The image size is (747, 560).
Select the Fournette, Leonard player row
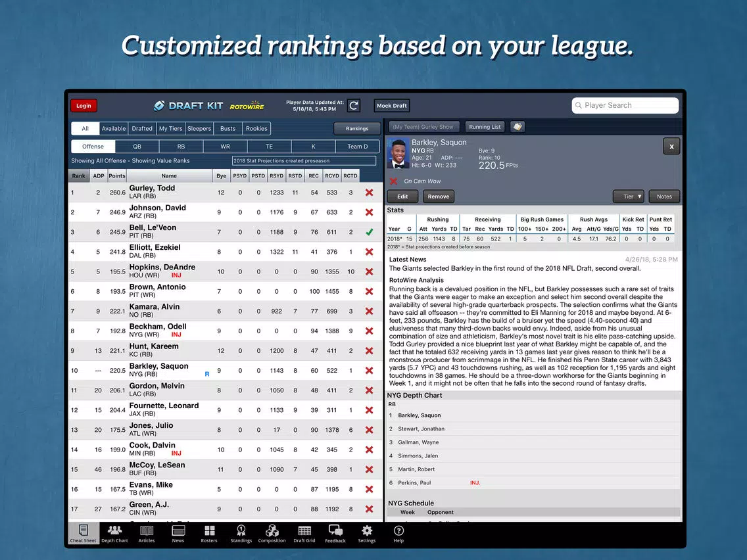pos(226,410)
